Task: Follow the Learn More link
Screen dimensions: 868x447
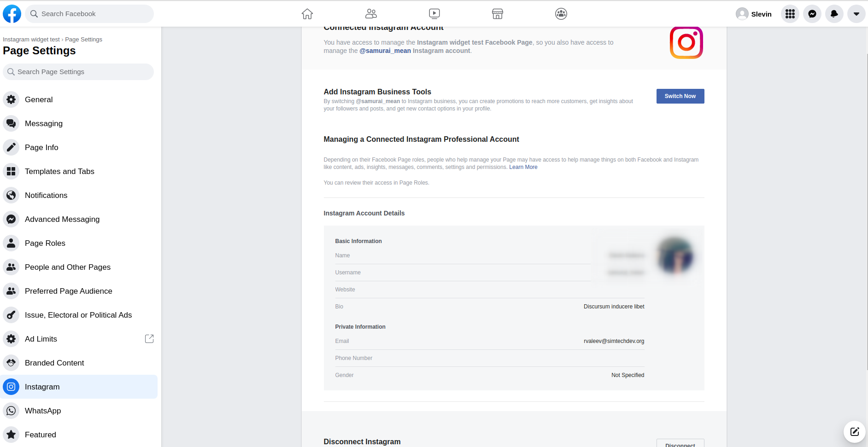Action: [x=523, y=167]
